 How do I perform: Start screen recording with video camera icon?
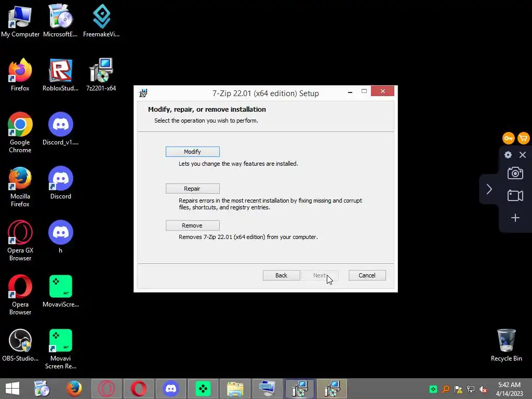click(515, 195)
